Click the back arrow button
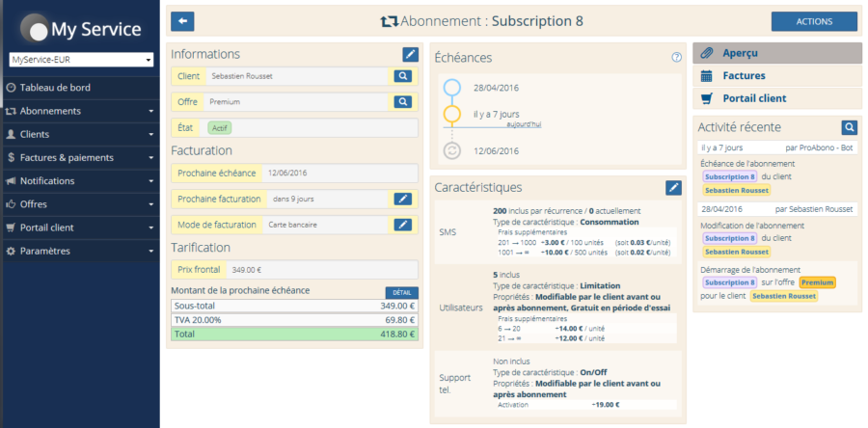The image size is (868, 428). 181,21
